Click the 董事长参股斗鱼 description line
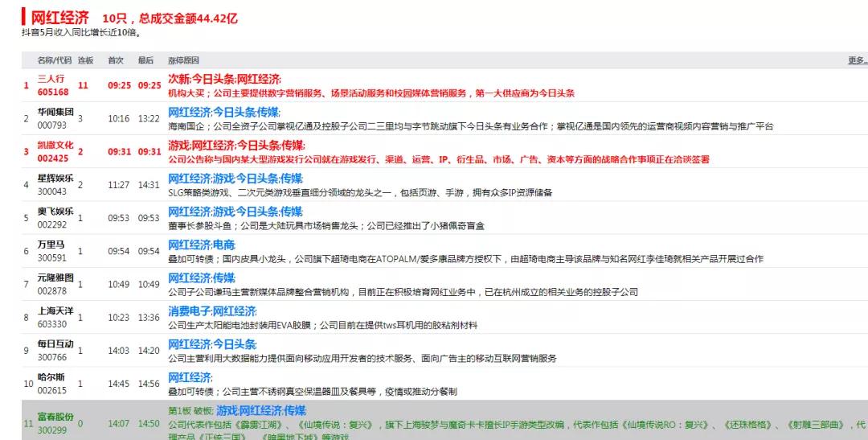Viewport: 868px width, 440px height. [x=326, y=226]
